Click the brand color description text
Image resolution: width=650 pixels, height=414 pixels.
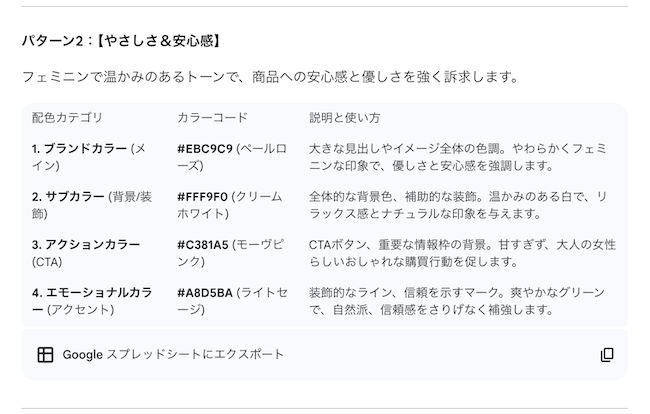(x=460, y=157)
